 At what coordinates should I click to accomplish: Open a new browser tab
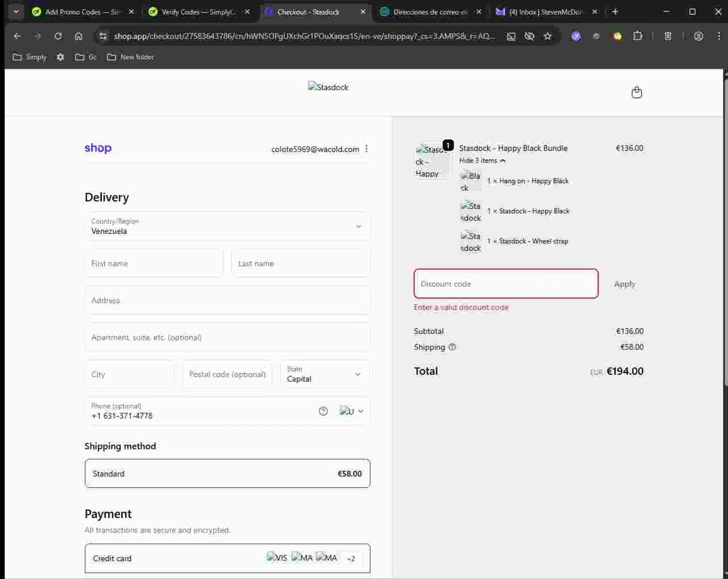(615, 12)
